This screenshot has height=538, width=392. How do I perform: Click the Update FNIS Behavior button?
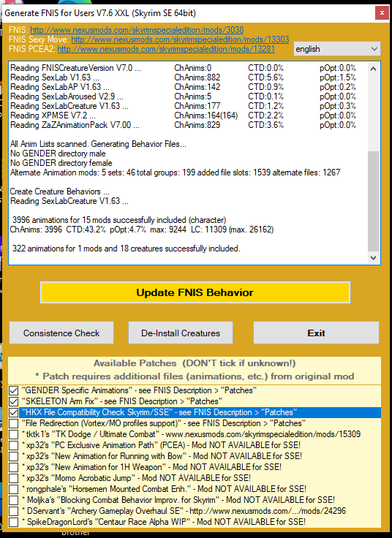click(195, 292)
